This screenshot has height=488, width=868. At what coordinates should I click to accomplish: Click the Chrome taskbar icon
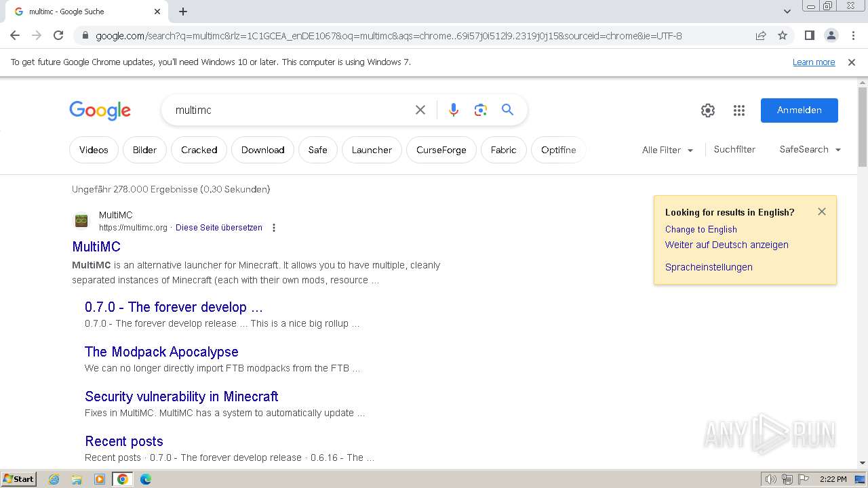tap(123, 479)
